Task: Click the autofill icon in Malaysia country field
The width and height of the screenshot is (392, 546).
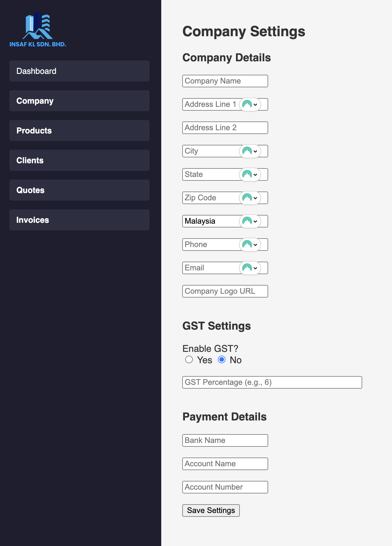Action: (x=250, y=221)
